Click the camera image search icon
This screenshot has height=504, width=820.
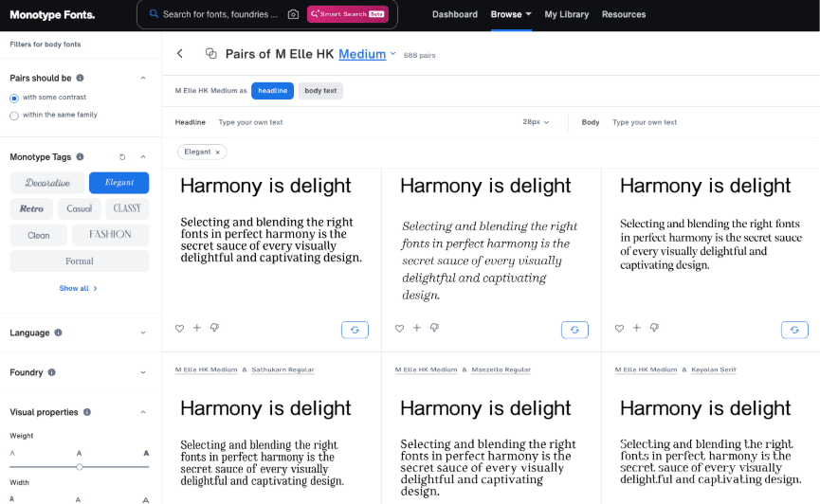[x=294, y=14]
